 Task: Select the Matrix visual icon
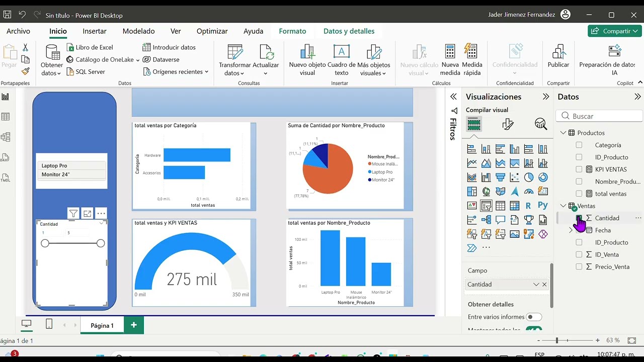pyautogui.click(x=514, y=206)
